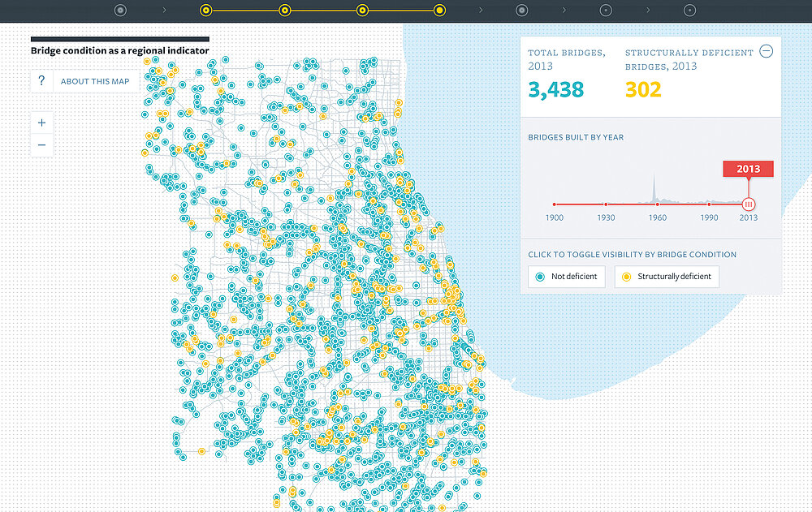Image resolution: width=812 pixels, height=512 pixels.
Task: Click the question mark help icon
Action: [x=41, y=81]
